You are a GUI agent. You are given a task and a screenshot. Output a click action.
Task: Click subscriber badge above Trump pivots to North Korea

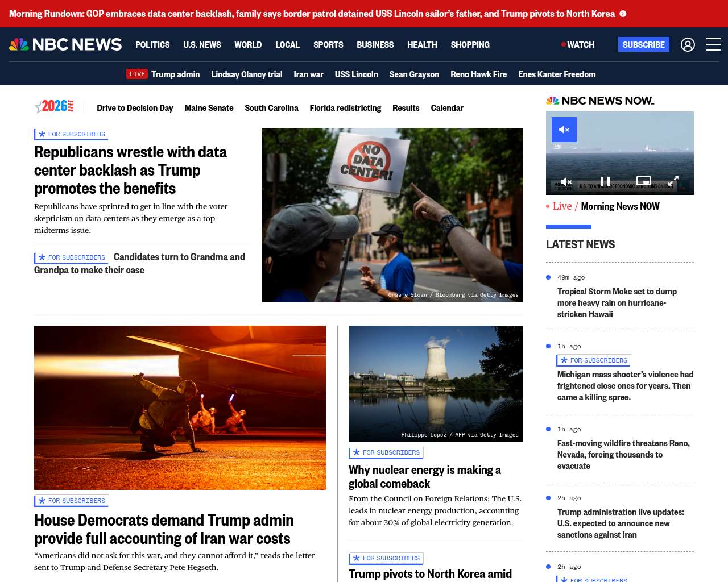pyautogui.click(x=386, y=558)
